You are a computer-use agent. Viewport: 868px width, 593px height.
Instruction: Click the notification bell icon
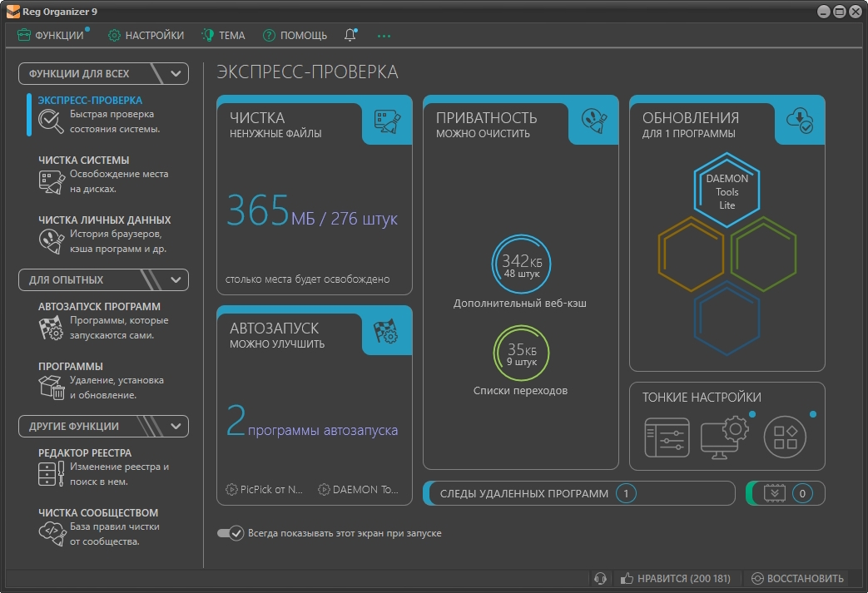tap(350, 36)
